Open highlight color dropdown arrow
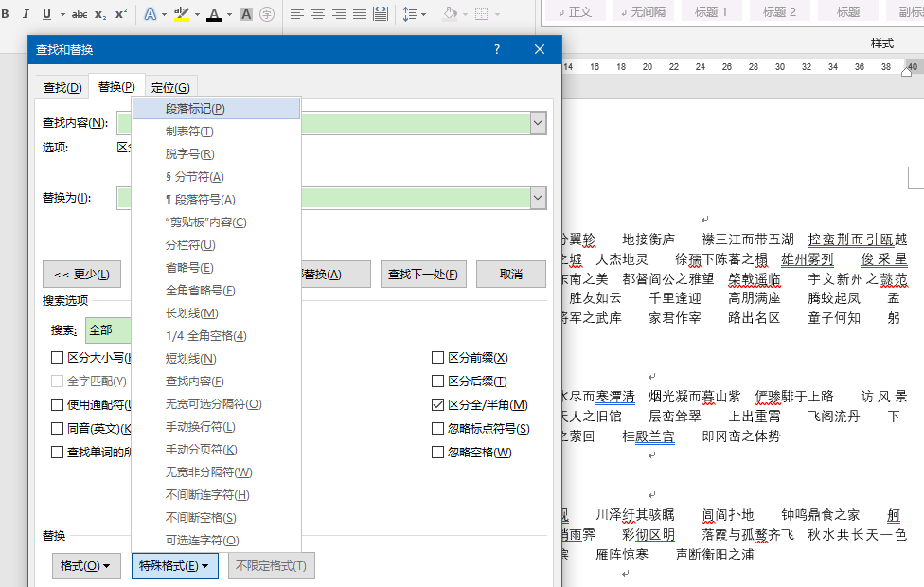The height and width of the screenshot is (587, 924). (x=197, y=14)
